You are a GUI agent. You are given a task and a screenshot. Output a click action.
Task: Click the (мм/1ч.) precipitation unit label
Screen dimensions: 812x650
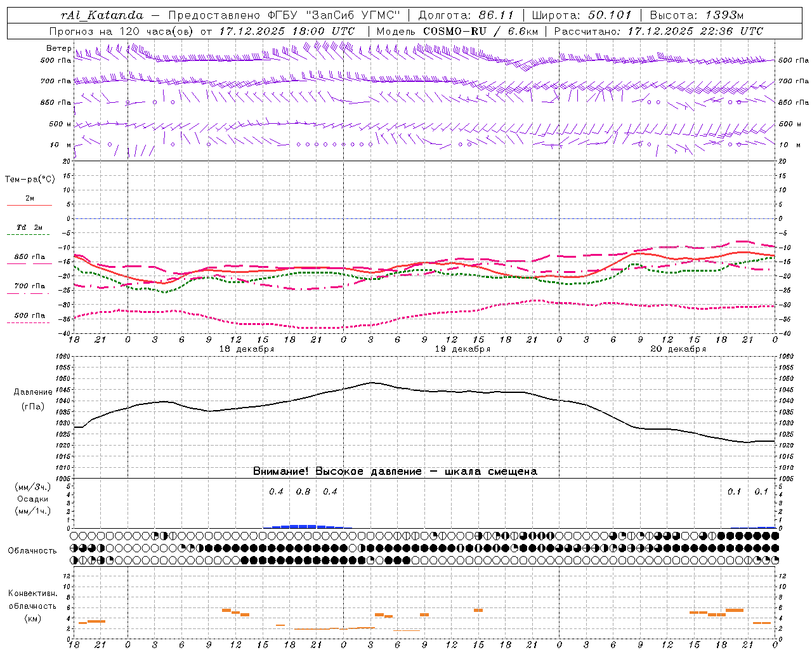click(x=33, y=511)
